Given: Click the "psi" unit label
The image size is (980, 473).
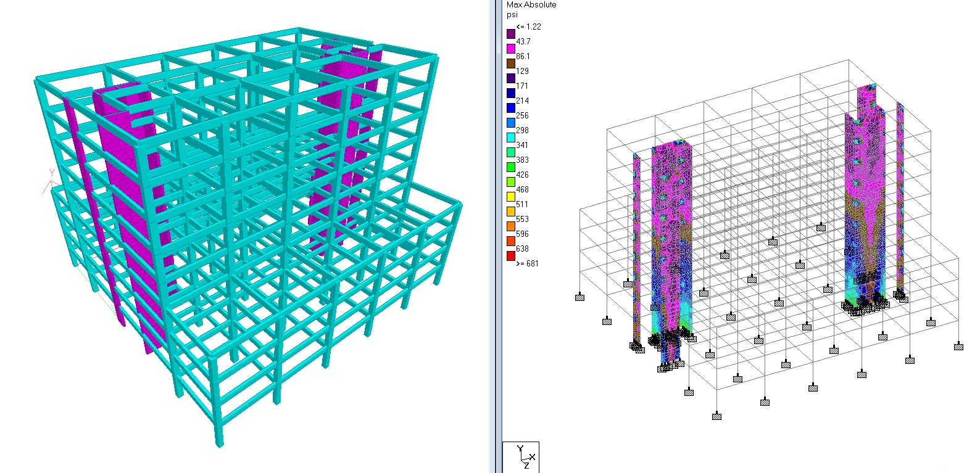Looking at the screenshot, I should coord(512,15).
